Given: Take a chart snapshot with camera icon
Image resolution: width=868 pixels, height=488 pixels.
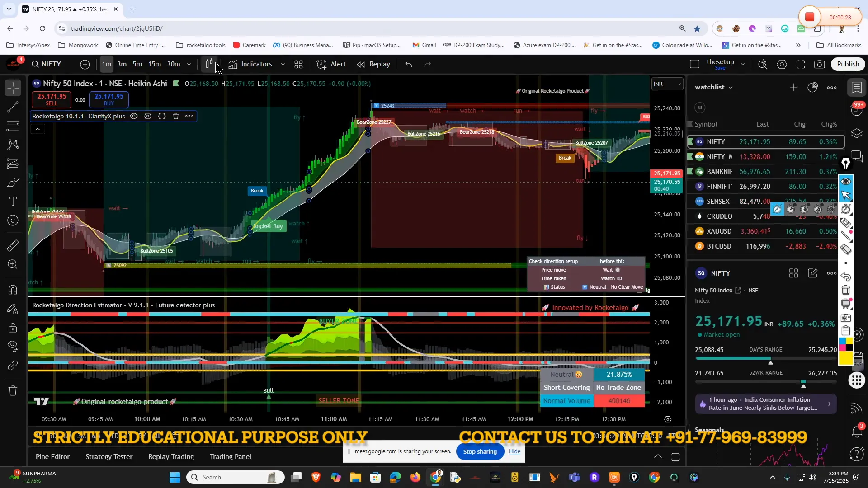Looking at the screenshot, I should click(819, 64).
